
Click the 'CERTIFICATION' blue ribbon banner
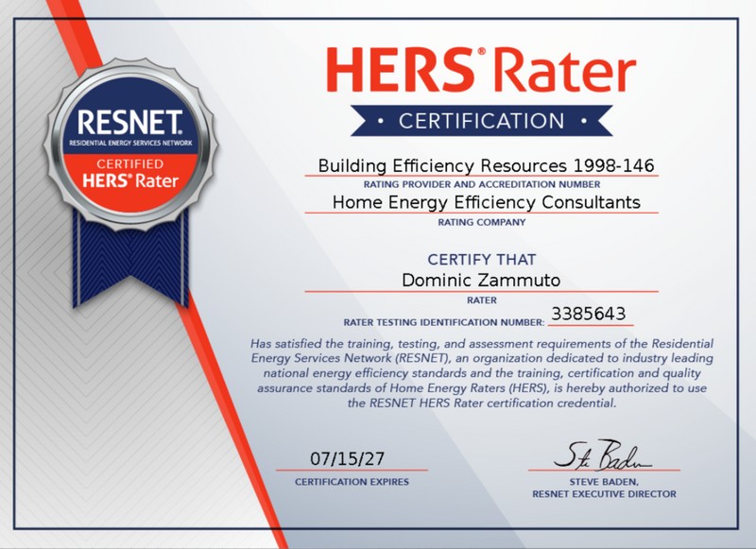coord(481,121)
